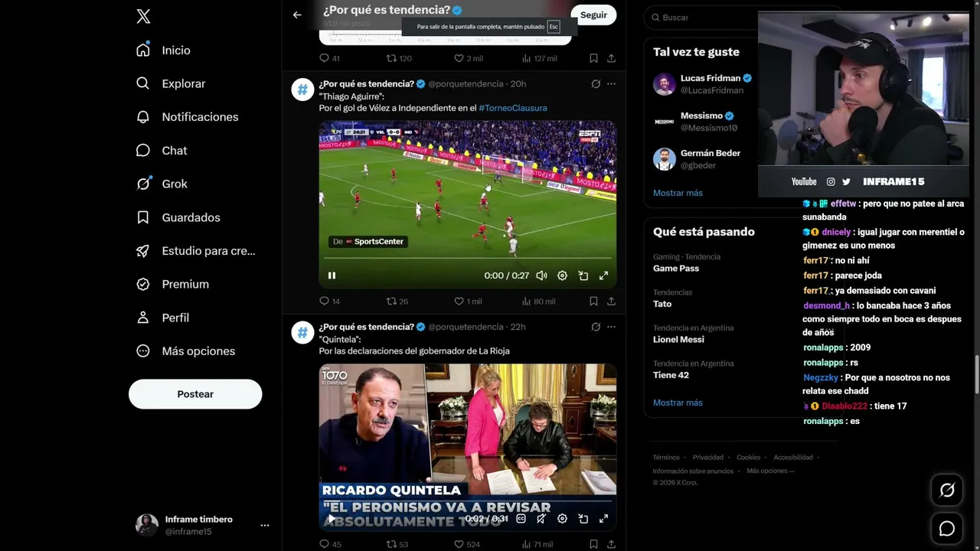Toggle captions on the Quintela video
Image resolution: width=980 pixels, height=551 pixels.
tap(521, 519)
